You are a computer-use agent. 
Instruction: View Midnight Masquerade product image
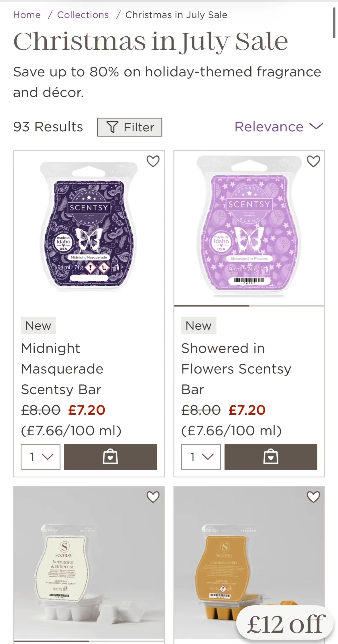(89, 226)
